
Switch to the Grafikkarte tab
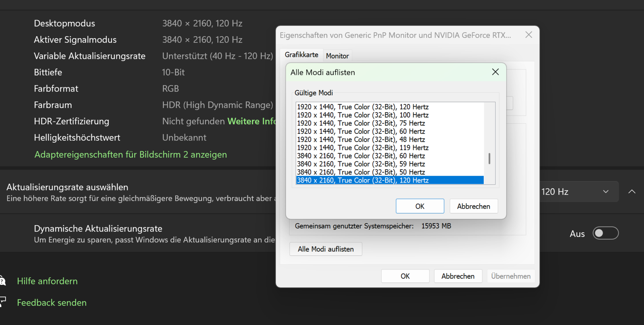click(301, 55)
